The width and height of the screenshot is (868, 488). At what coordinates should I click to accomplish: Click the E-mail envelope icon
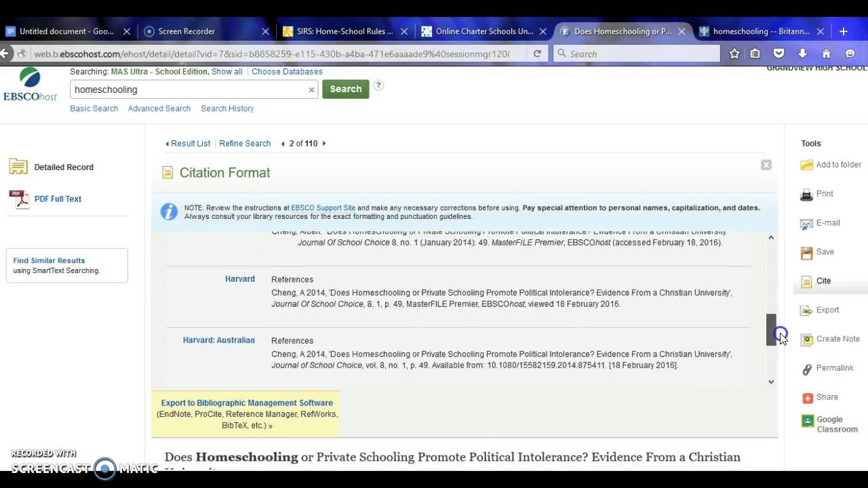click(806, 224)
